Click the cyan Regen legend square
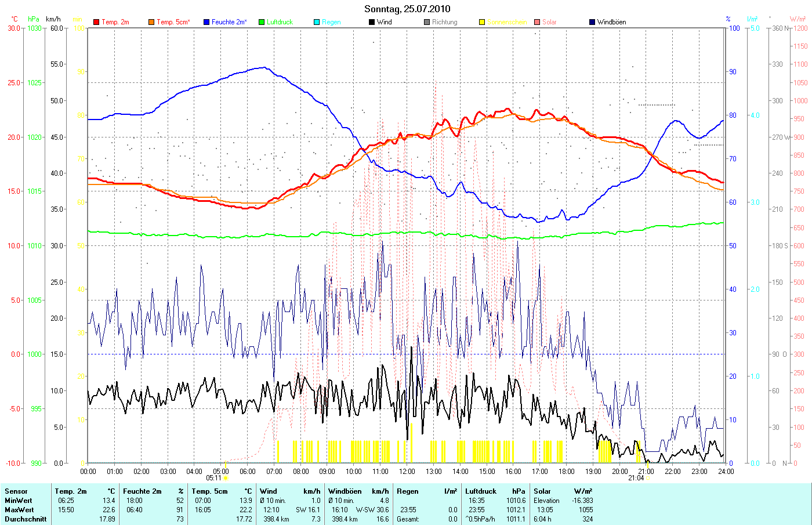 coord(317,22)
